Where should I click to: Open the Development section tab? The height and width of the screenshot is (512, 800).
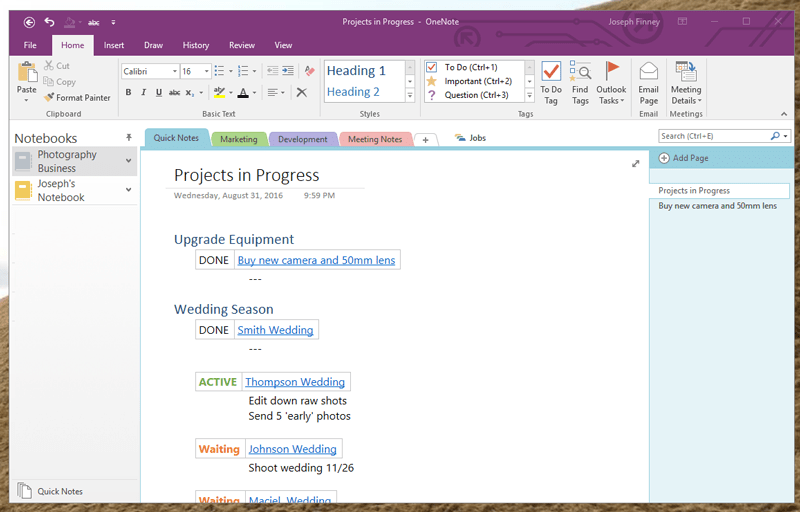click(x=303, y=139)
